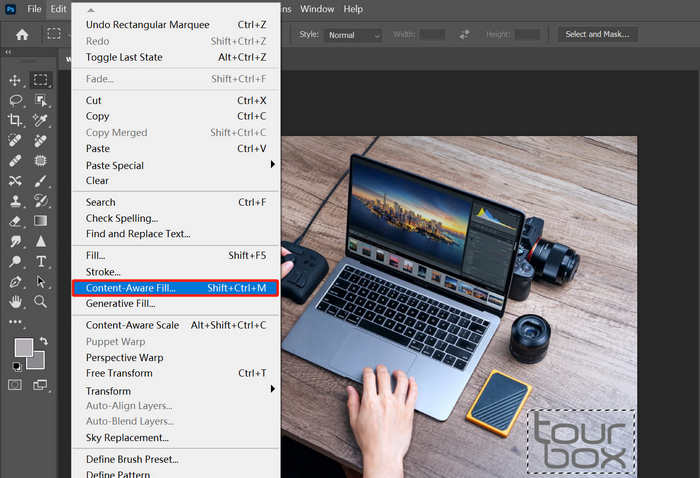Viewport: 700px width, 478px height.
Task: Open the Help menu
Action: [353, 9]
